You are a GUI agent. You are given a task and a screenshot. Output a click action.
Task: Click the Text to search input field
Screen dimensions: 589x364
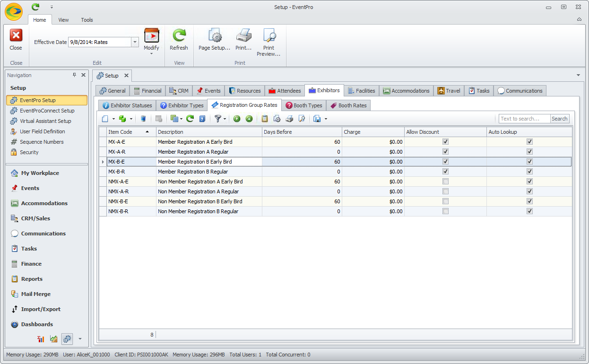tap(524, 119)
